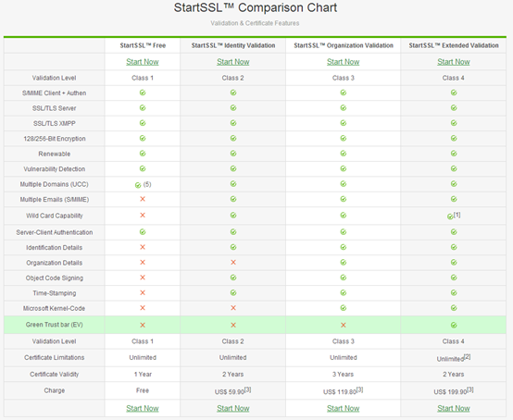This screenshot has height=420, width=513.
Task: Click the Vulnerability Detection row label
Action: tap(55, 169)
